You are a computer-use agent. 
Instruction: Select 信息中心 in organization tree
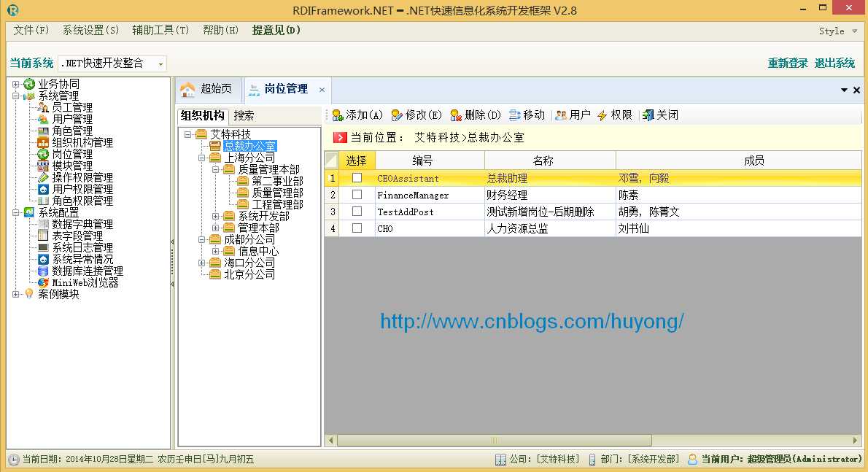(258, 251)
